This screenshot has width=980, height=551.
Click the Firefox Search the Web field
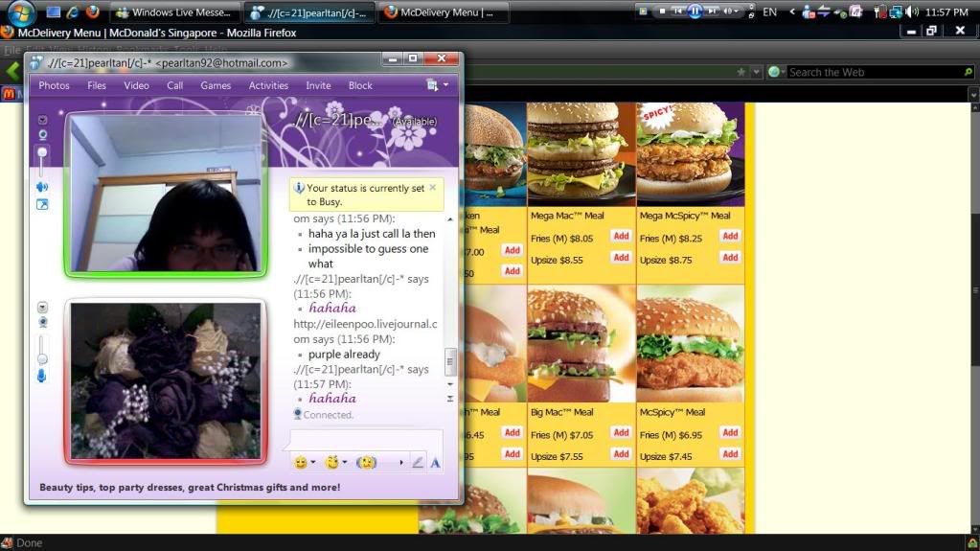(874, 73)
